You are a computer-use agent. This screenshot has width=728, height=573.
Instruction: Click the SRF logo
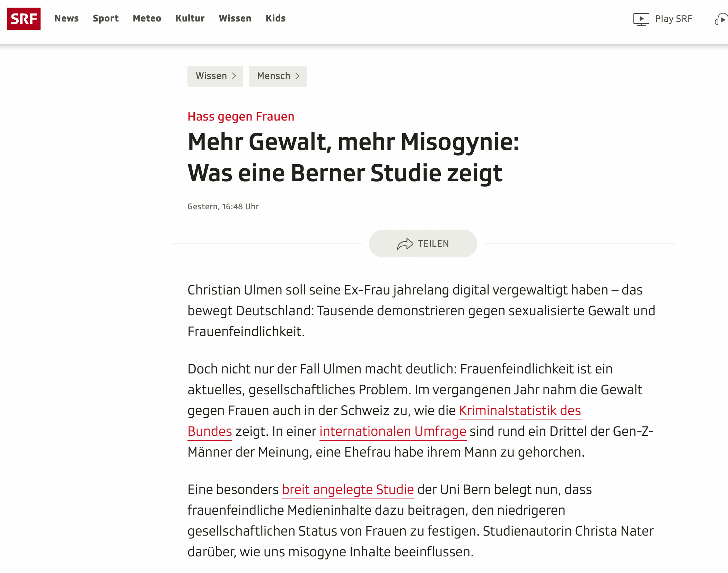pos(24,19)
